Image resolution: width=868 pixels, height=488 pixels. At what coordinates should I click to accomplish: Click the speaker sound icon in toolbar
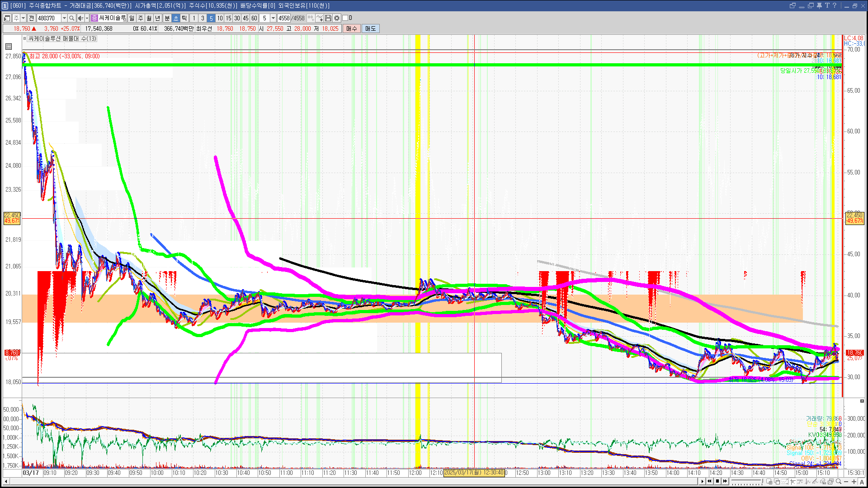point(80,18)
